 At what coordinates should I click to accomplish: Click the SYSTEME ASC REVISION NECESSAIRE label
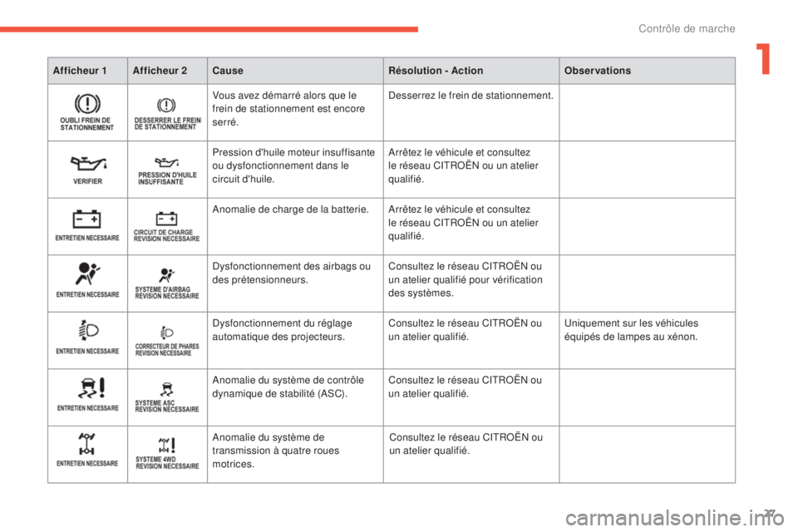pos(167,406)
